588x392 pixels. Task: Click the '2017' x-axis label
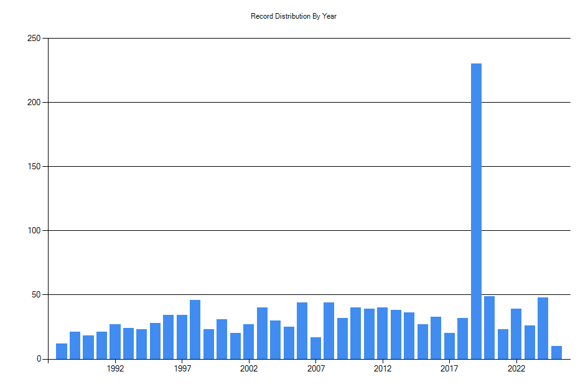pos(449,369)
